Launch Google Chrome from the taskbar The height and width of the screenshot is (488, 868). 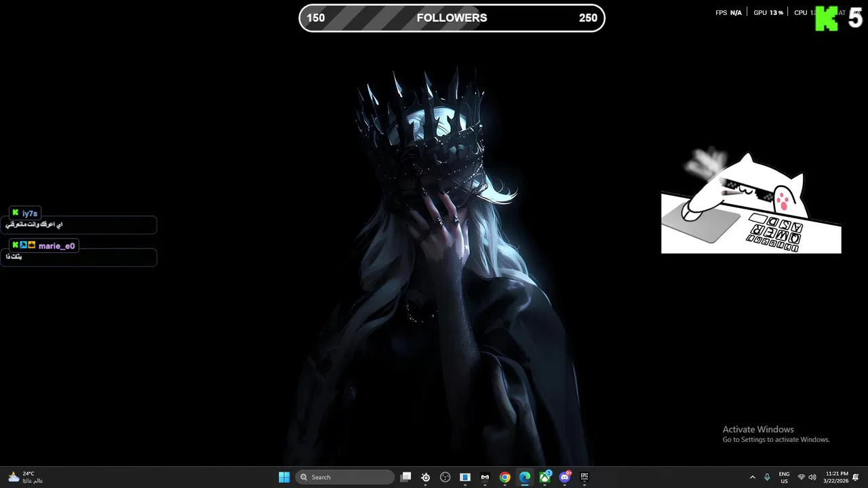click(505, 477)
